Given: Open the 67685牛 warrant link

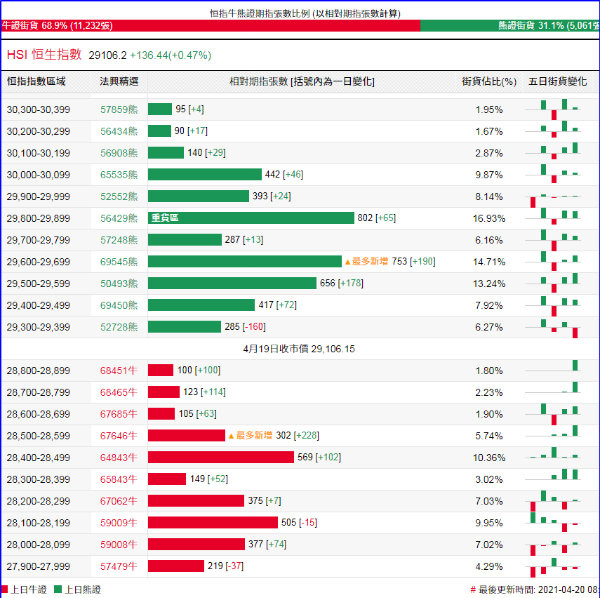Looking at the screenshot, I should pos(118,414).
